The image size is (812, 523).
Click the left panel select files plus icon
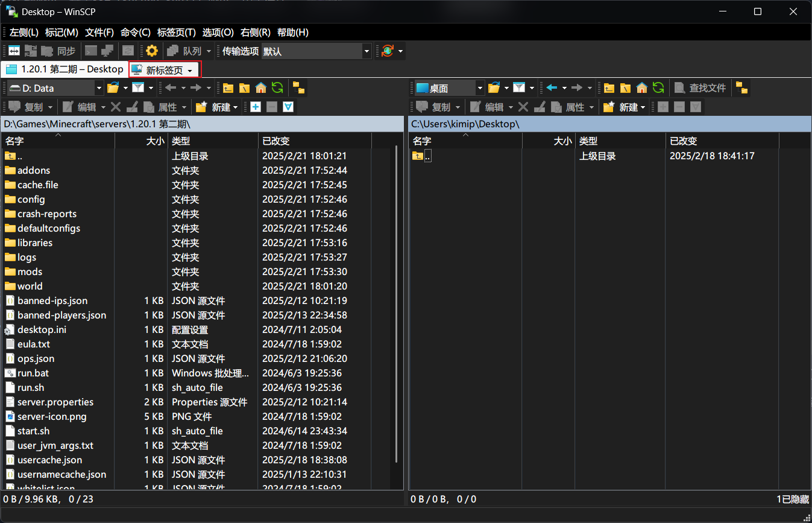coord(256,107)
